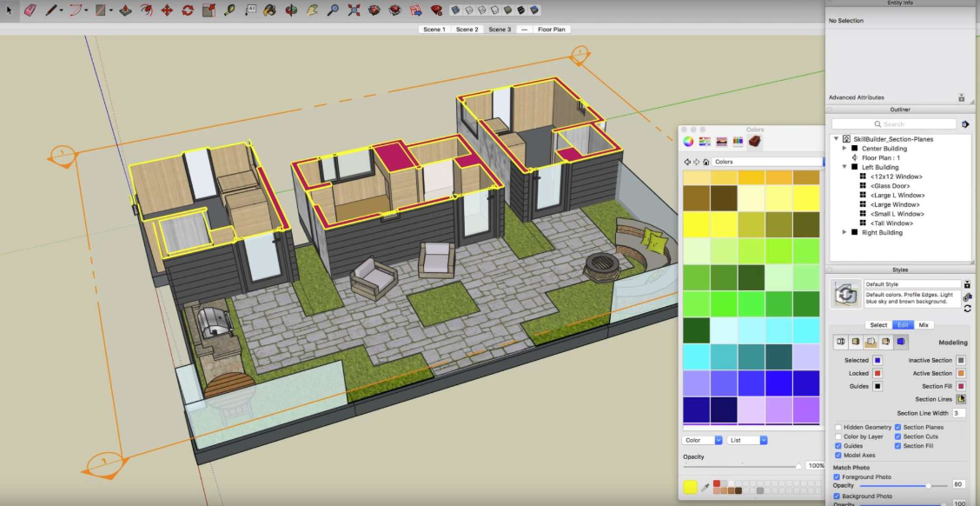Image resolution: width=980 pixels, height=506 pixels.
Task: Open the Pencil tool dropdown arrow
Action: point(61,10)
